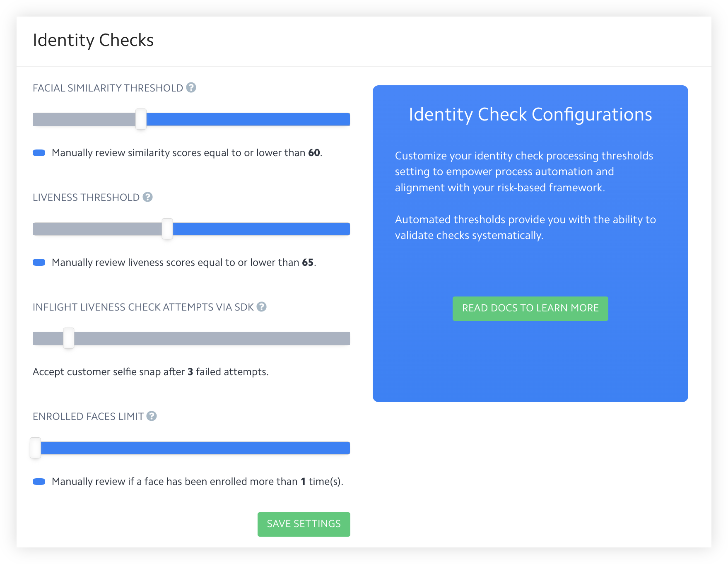Image resolution: width=728 pixels, height=564 pixels.
Task: Open Read Docs to Learn More
Action: pyautogui.click(x=530, y=309)
